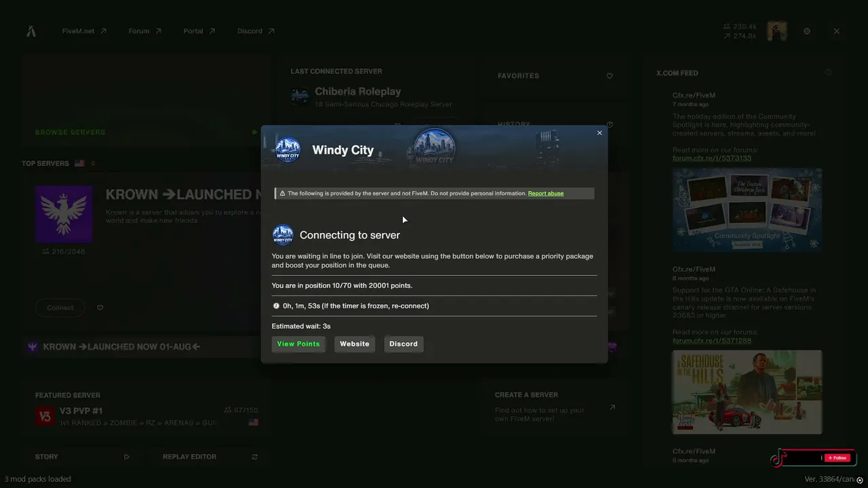Click the clock icon next to the queue timer

tap(276, 306)
